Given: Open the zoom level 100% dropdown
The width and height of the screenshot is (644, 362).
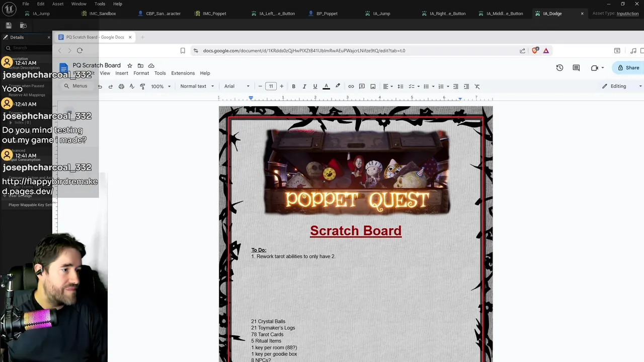Looking at the screenshot, I should point(161,86).
